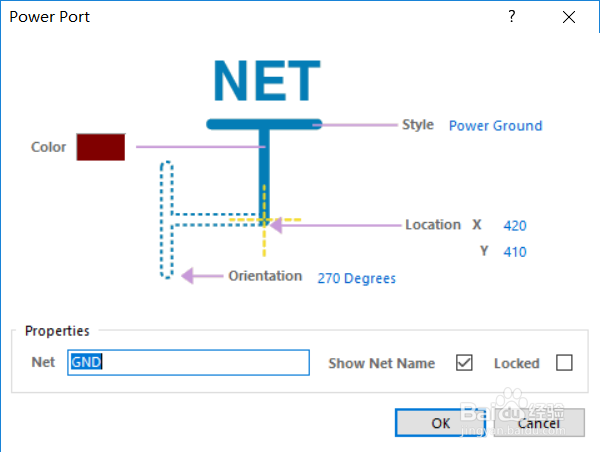Viewport: 600px width, 452px height.
Task: Edit the Location X value 420
Action: coord(515,225)
